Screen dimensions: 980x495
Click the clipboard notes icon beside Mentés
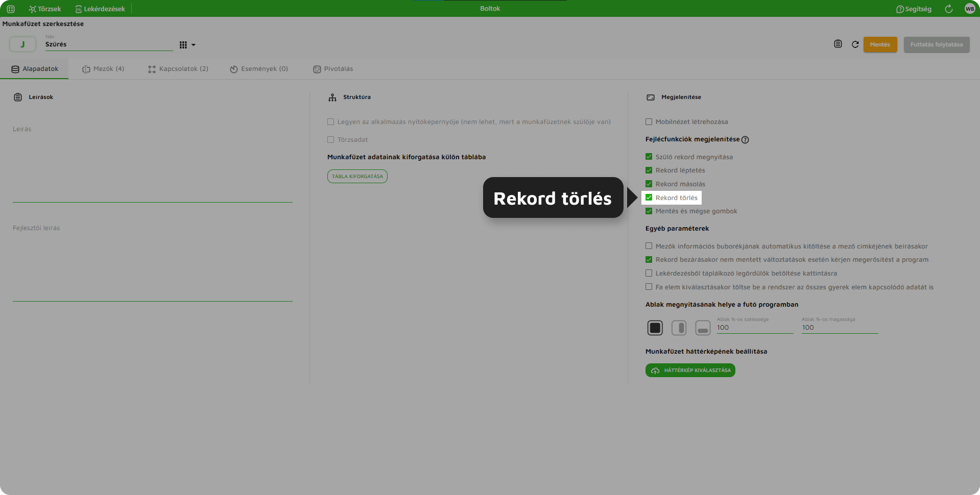pos(838,44)
